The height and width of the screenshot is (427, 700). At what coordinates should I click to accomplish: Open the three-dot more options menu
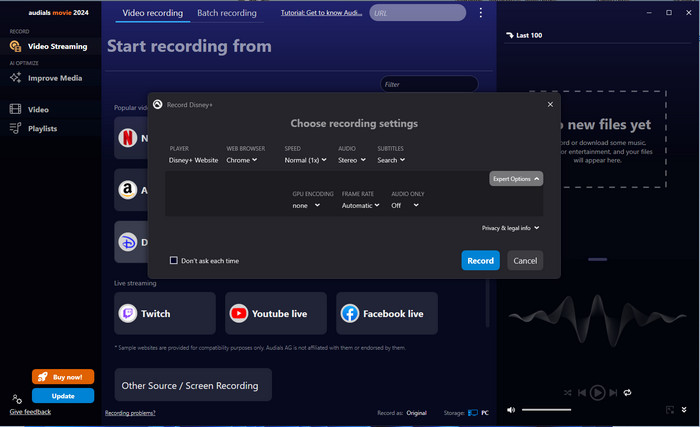[x=481, y=13]
